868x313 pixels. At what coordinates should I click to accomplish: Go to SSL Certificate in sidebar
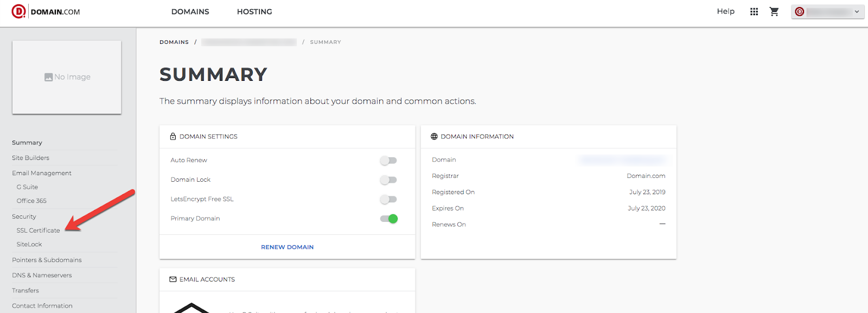coord(38,231)
